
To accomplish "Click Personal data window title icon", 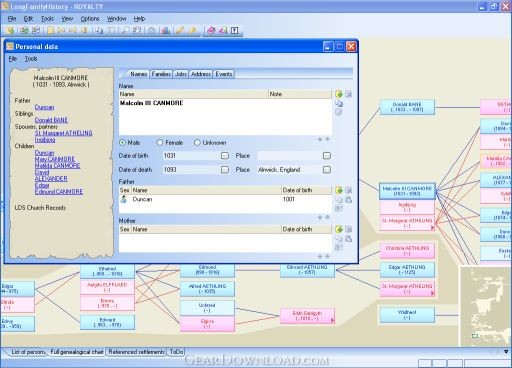I will click(10, 46).
